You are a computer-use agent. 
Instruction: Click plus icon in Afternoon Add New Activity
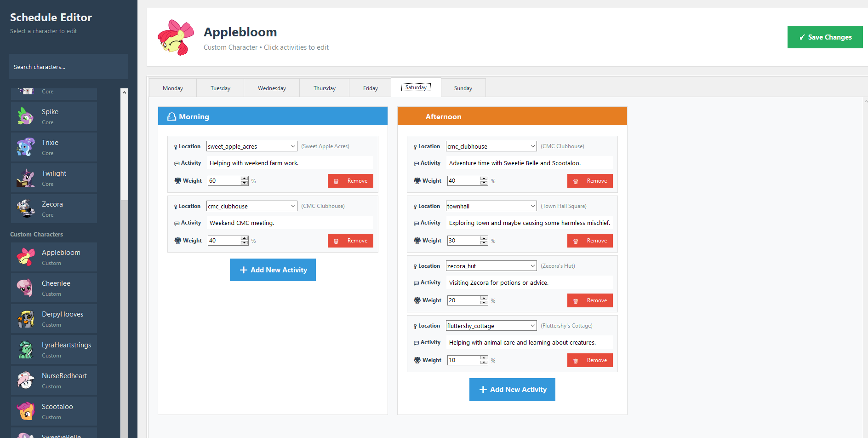(483, 390)
